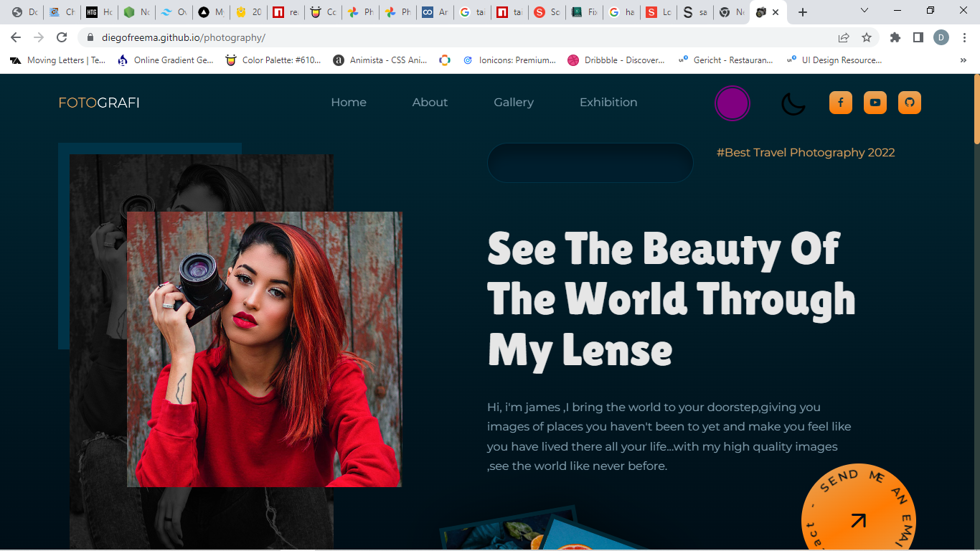980x551 pixels.
Task: Switch to the yellow '20' tab
Action: [248, 12]
